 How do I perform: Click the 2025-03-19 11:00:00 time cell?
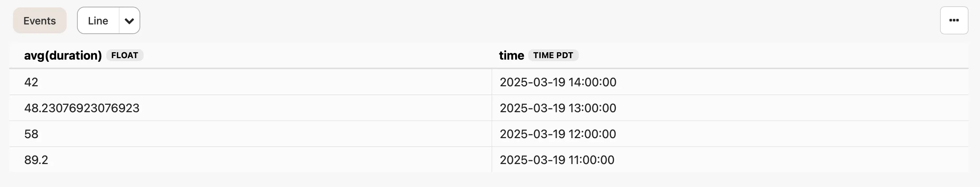click(x=557, y=160)
